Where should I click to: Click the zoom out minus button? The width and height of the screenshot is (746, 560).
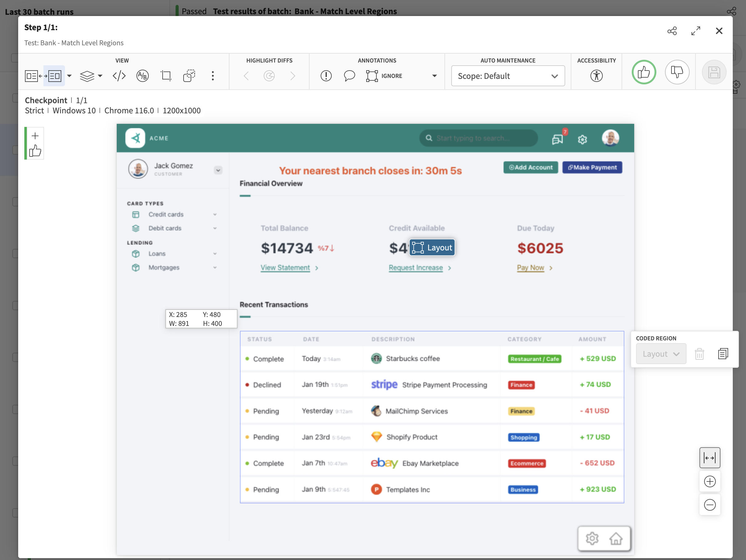[x=709, y=505]
